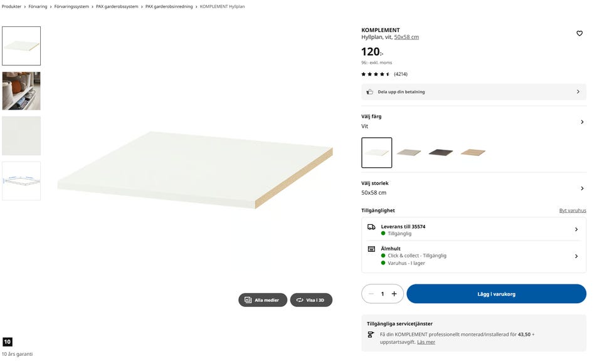Click the Älmhult store icon
The image size is (602, 364).
pyautogui.click(x=371, y=249)
